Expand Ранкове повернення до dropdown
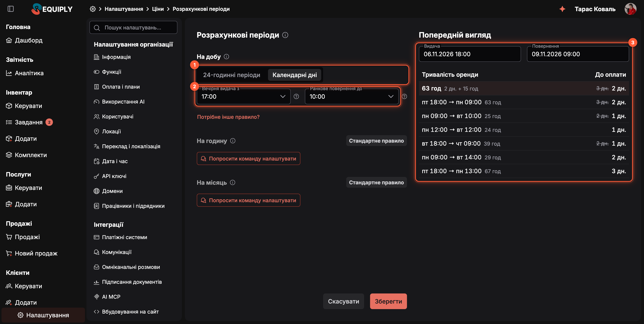The width and height of the screenshot is (644, 324). click(351, 96)
